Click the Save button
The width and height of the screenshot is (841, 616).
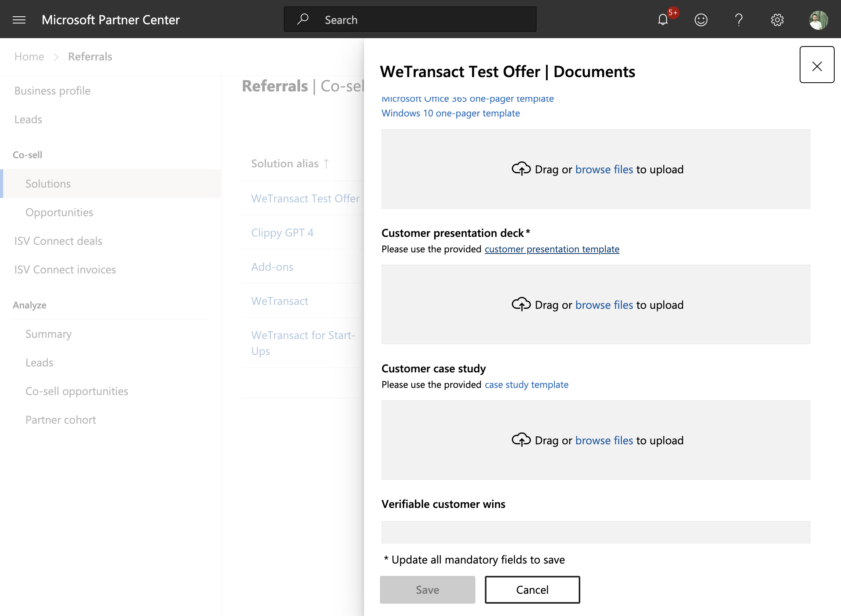428,590
